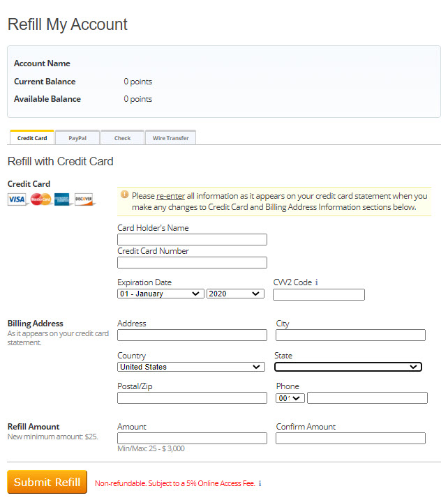Click the yellow notice alert icon
The image size is (448, 500).
click(124, 195)
